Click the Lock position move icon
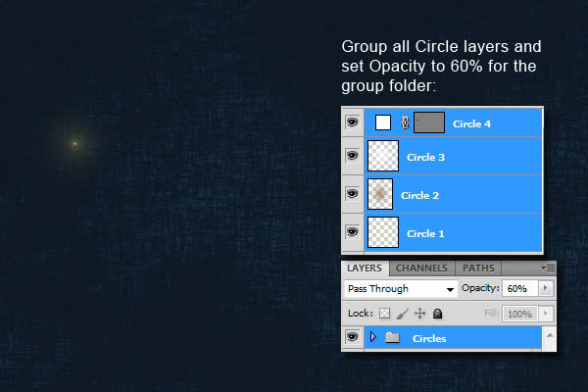 (419, 314)
